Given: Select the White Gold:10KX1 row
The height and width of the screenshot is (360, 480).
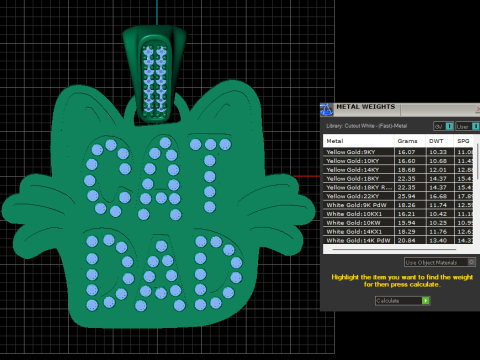Looking at the screenshot, I should [398, 214].
